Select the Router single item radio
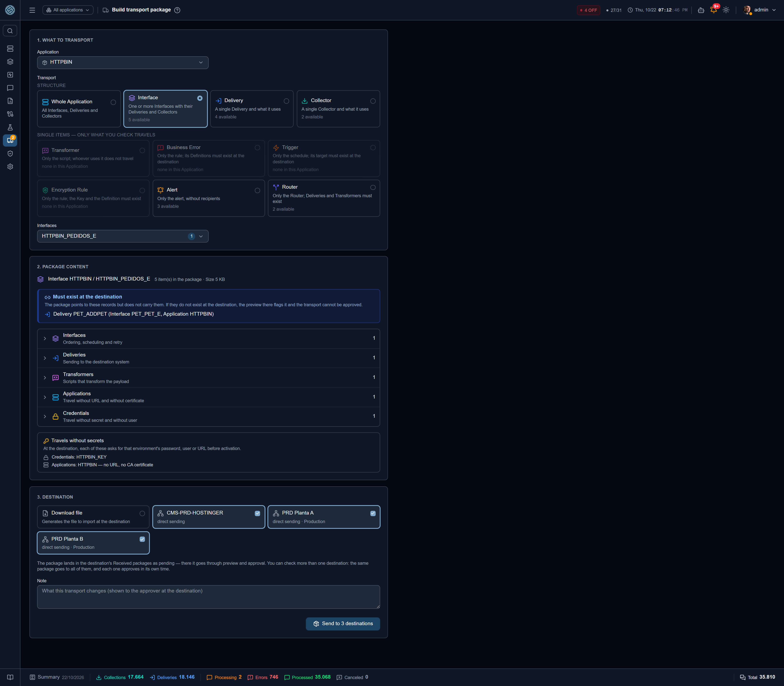 373,188
